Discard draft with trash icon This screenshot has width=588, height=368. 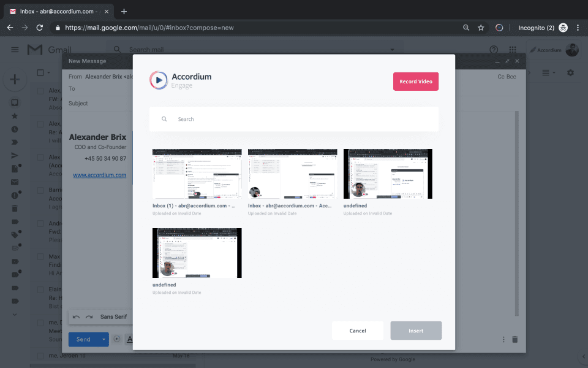[515, 339]
